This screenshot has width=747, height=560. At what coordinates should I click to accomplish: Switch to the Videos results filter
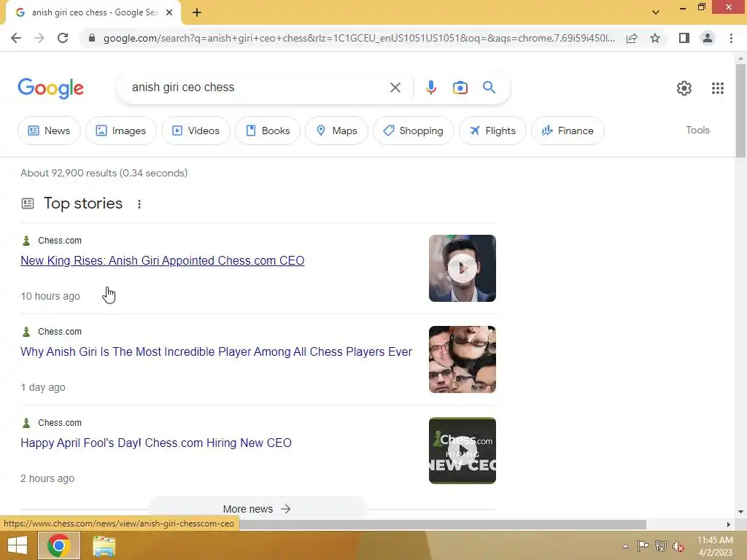(x=196, y=131)
